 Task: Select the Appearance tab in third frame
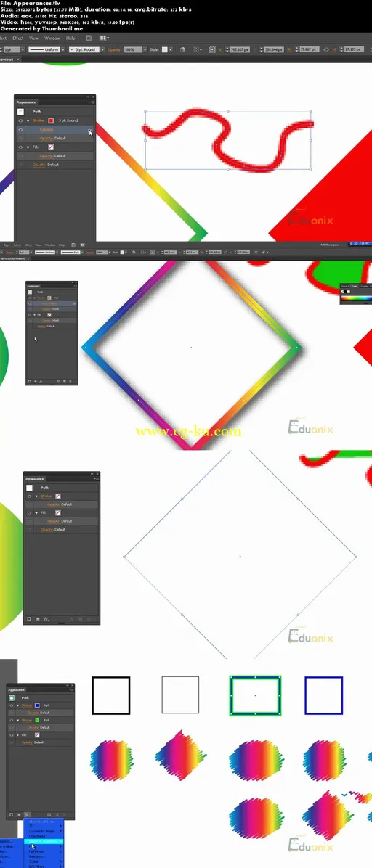[x=35, y=478]
